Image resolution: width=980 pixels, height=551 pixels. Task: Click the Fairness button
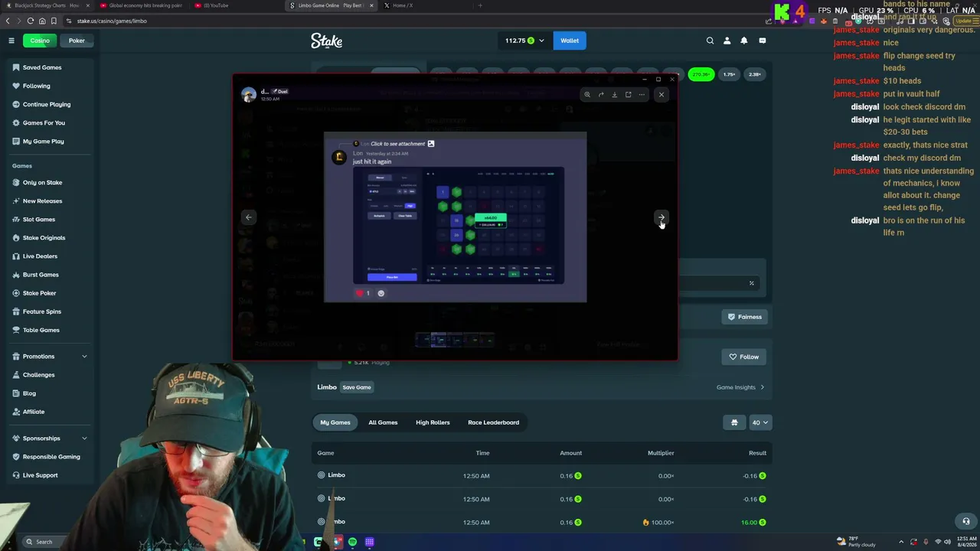pos(744,317)
